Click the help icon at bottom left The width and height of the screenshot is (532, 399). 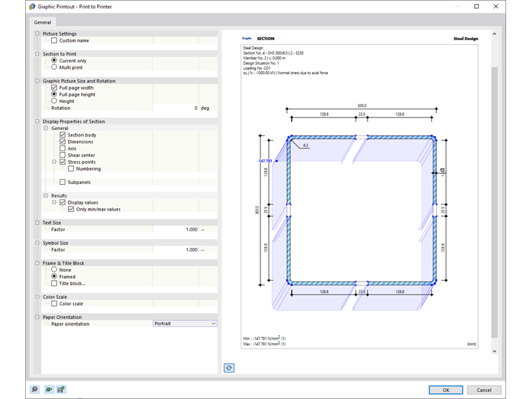[34, 389]
